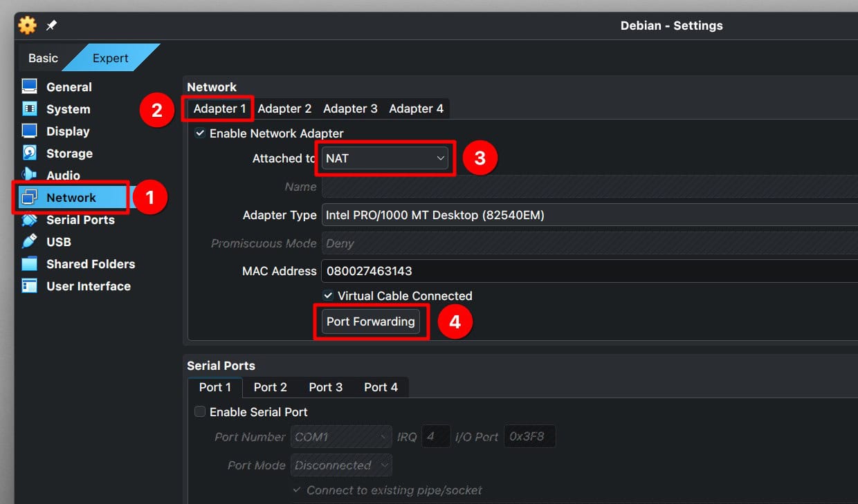Image resolution: width=858 pixels, height=504 pixels.
Task: Toggle Virtual Cable Connected
Action: (327, 295)
